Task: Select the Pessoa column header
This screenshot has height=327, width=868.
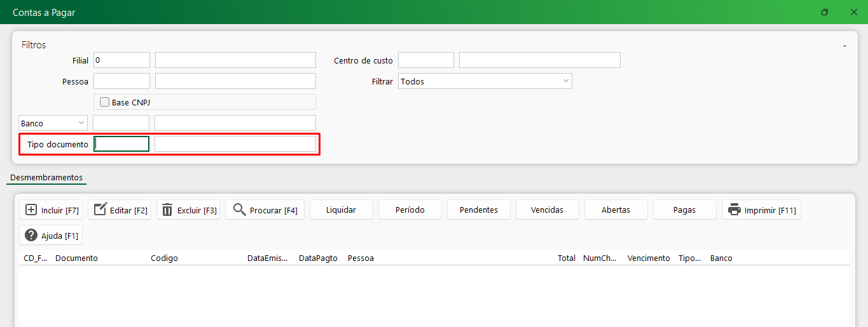Action: [x=361, y=258]
